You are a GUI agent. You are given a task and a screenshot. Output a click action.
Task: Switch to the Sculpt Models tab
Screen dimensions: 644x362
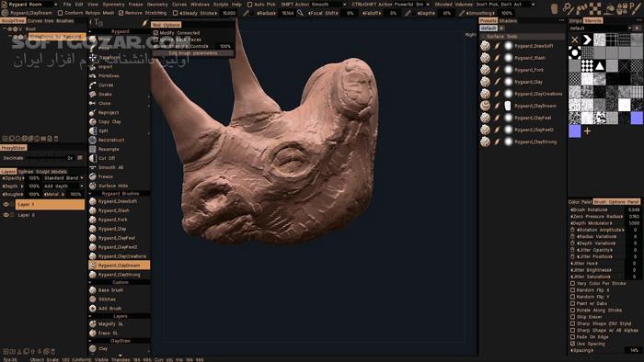tap(52, 172)
